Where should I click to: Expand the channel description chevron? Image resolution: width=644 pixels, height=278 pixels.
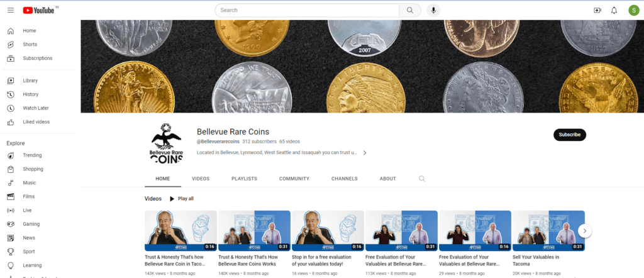coord(364,153)
